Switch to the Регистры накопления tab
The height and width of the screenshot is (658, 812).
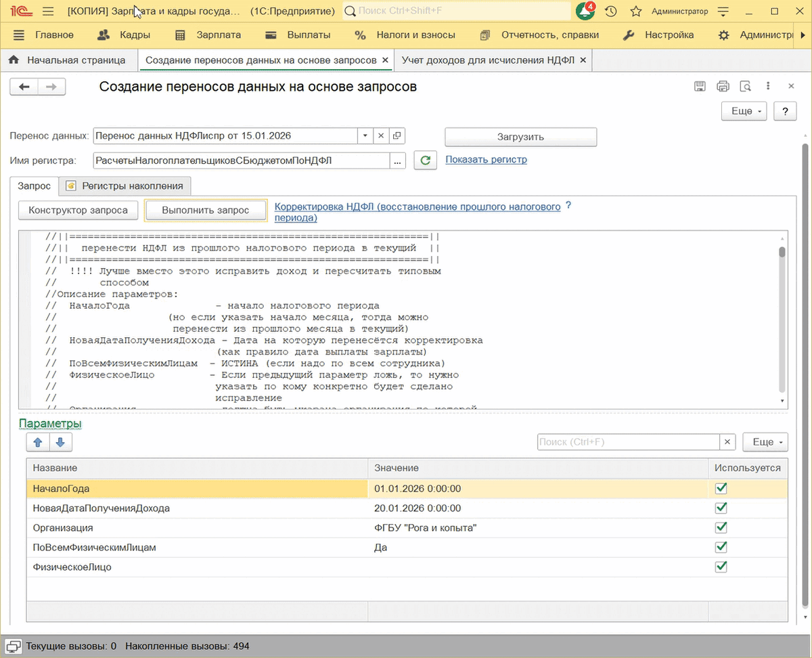(x=125, y=185)
